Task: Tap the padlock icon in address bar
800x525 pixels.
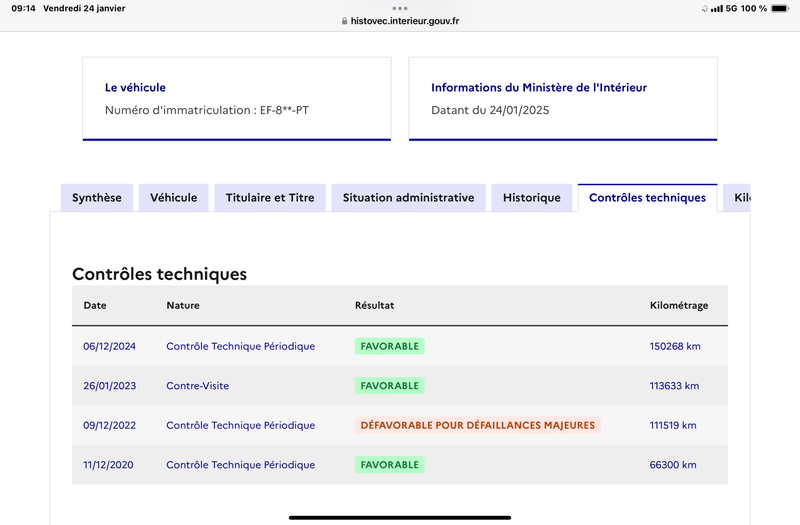Action: tap(344, 21)
